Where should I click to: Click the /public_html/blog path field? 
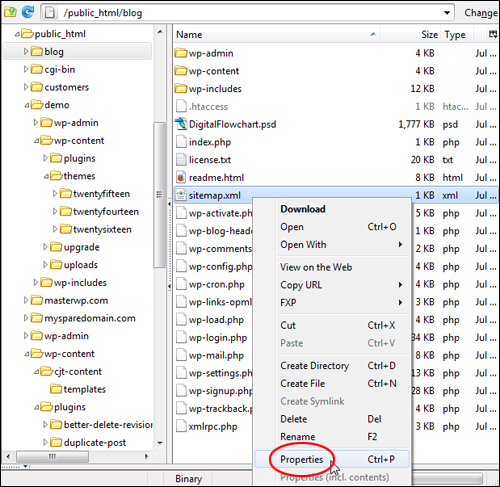click(x=247, y=13)
